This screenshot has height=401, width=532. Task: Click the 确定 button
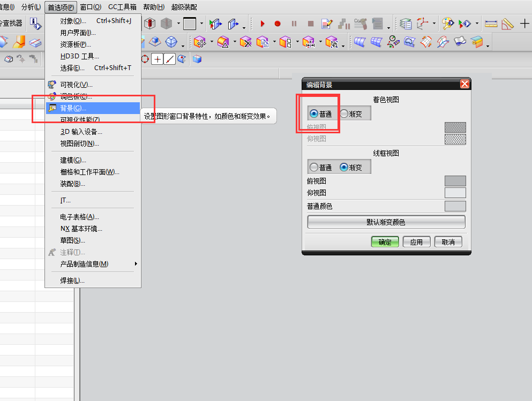point(385,242)
